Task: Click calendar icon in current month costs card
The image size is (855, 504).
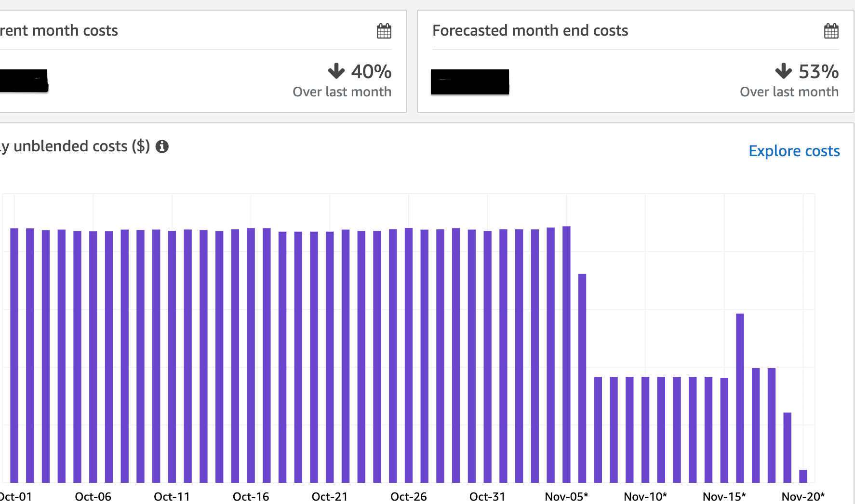Action: pos(384,31)
